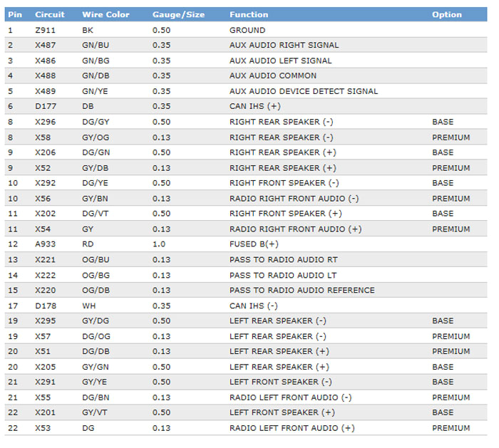This screenshot has width=499, height=448.
Task: Select PASS TO RADIO AUDIO REFERENCE
Action: (302, 290)
